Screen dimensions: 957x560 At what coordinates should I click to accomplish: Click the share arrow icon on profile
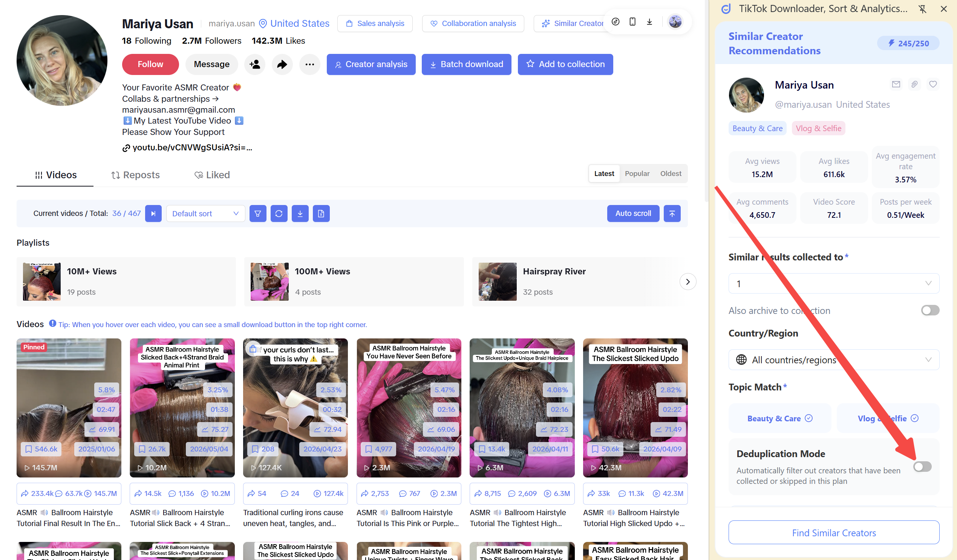pyautogui.click(x=282, y=64)
